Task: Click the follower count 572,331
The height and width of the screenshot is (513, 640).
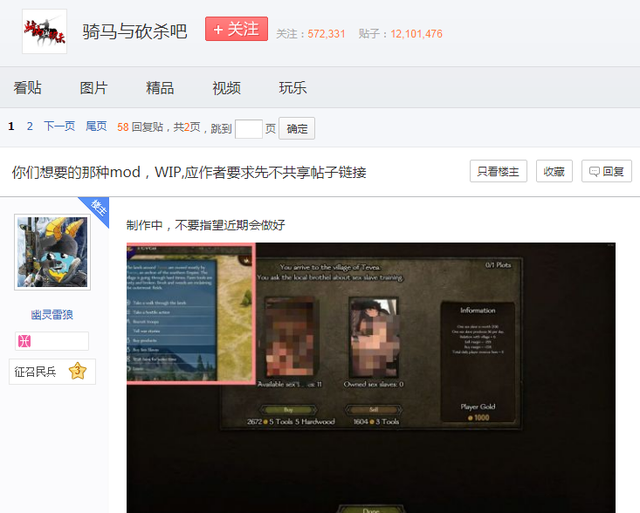Action: 327,34
